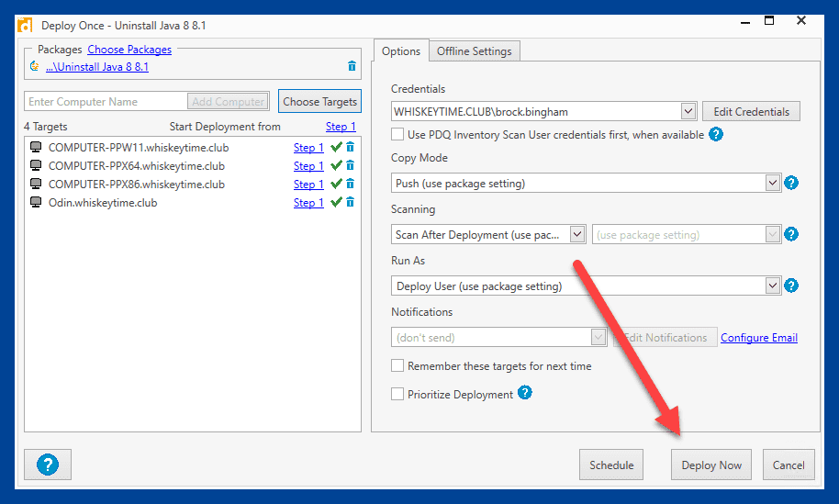Click the computer icon beside COMPUTER-PPW11
This screenshot has height=504, width=839.
pyautogui.click(x=36, y=147)
